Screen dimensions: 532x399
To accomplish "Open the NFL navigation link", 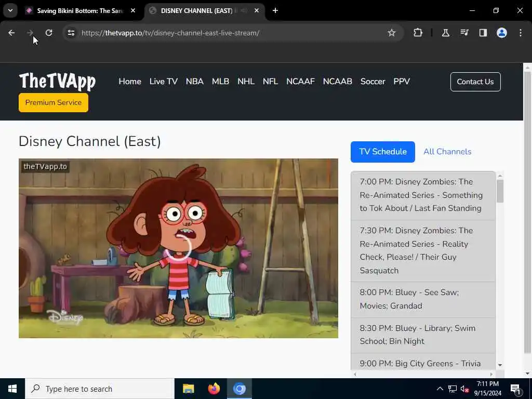I will click(x=270, y=82).
